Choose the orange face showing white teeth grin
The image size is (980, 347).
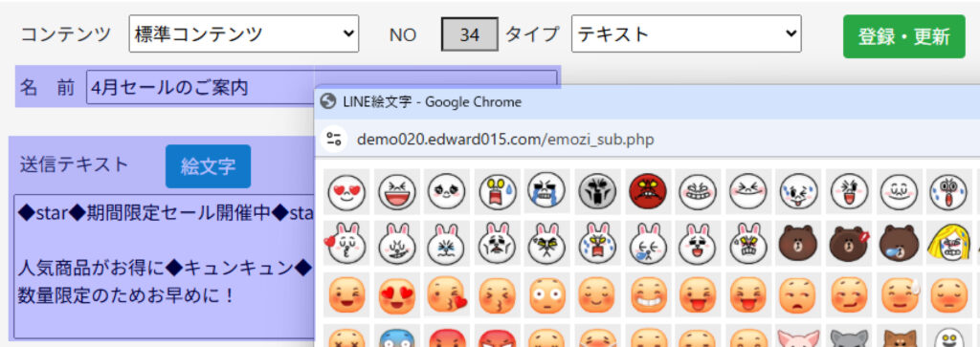point(648,295)
